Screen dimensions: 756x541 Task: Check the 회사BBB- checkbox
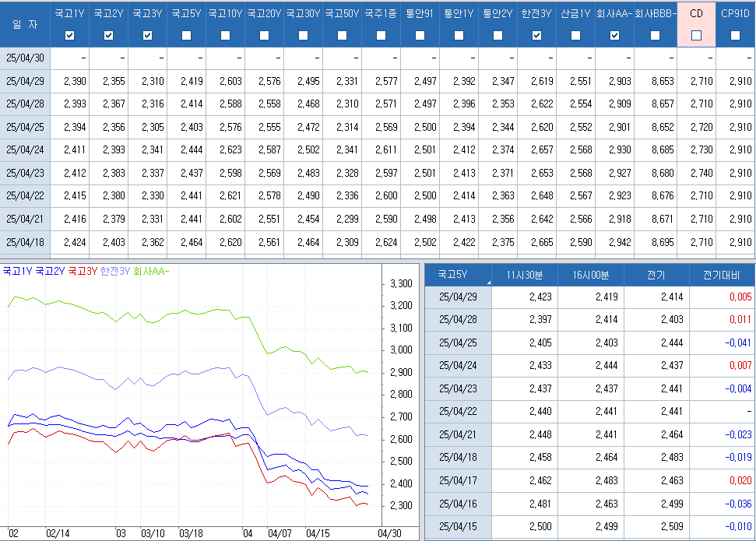(x=655, y=35)
